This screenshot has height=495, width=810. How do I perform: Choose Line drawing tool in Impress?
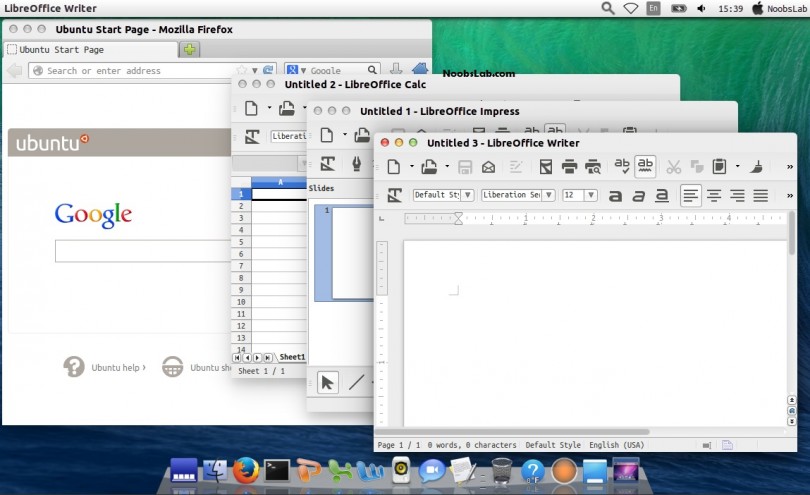coord(356,383)
